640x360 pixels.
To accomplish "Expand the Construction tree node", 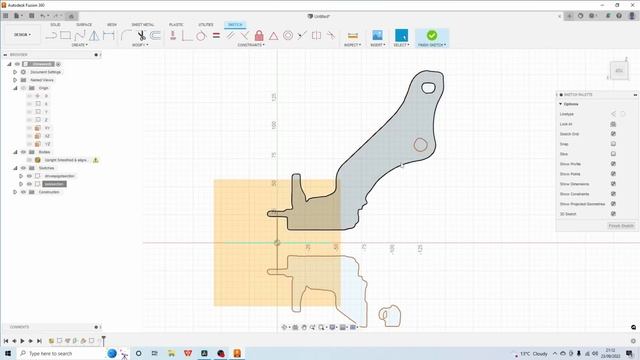I will tap(15, 192).
